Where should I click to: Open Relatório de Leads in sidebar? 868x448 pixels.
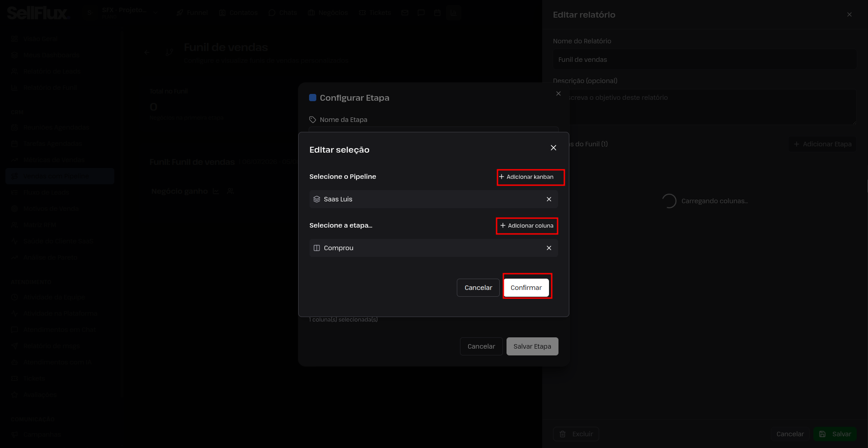60,71
